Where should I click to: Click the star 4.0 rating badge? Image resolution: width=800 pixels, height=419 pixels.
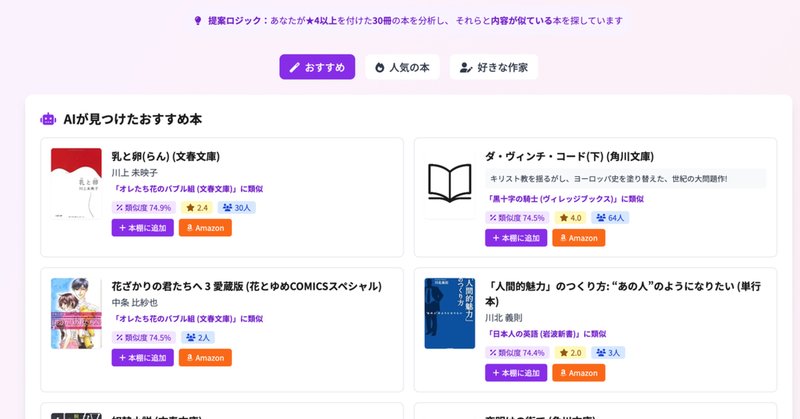pyautogui.click(x=570, y=218)
